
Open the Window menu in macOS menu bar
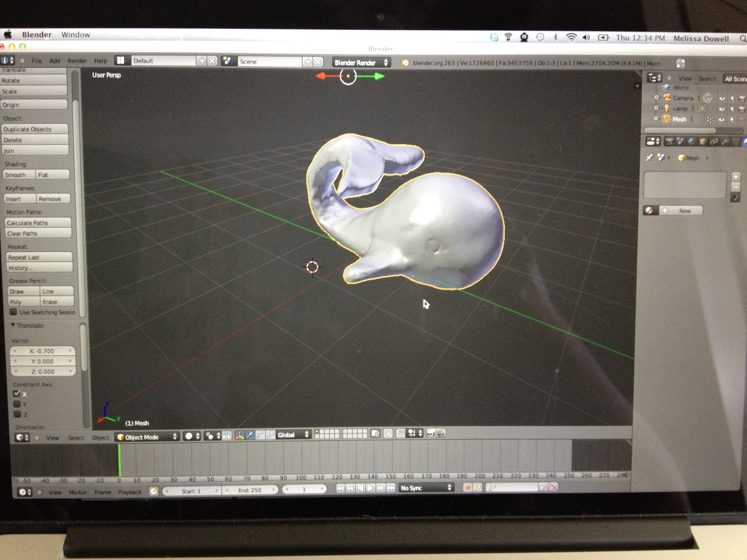point(76,35)
